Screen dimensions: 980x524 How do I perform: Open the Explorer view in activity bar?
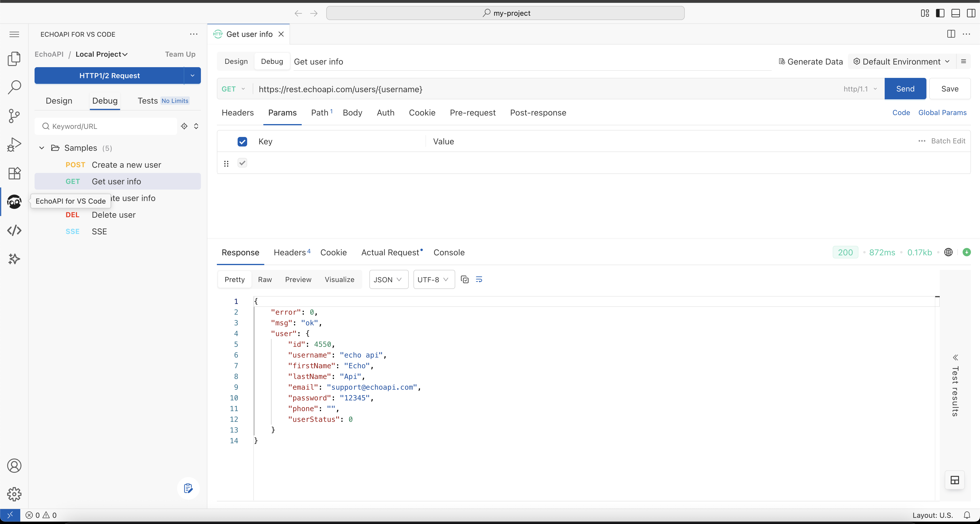click(x=14, y=59)
